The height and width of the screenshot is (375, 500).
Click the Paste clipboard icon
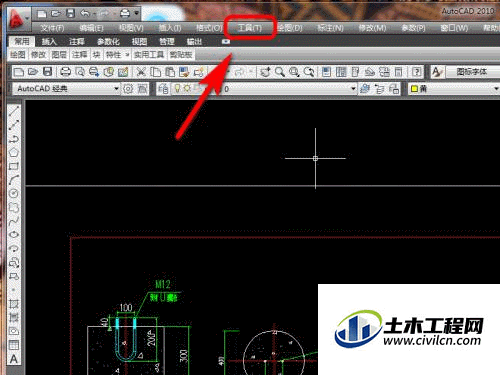pyautogui.click(x=170, y=72)
